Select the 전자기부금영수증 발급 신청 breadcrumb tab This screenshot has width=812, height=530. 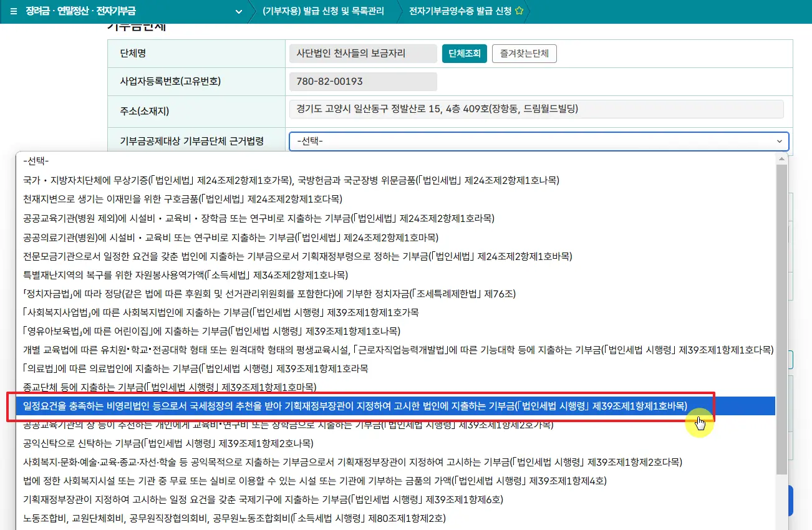click(460, 12)
